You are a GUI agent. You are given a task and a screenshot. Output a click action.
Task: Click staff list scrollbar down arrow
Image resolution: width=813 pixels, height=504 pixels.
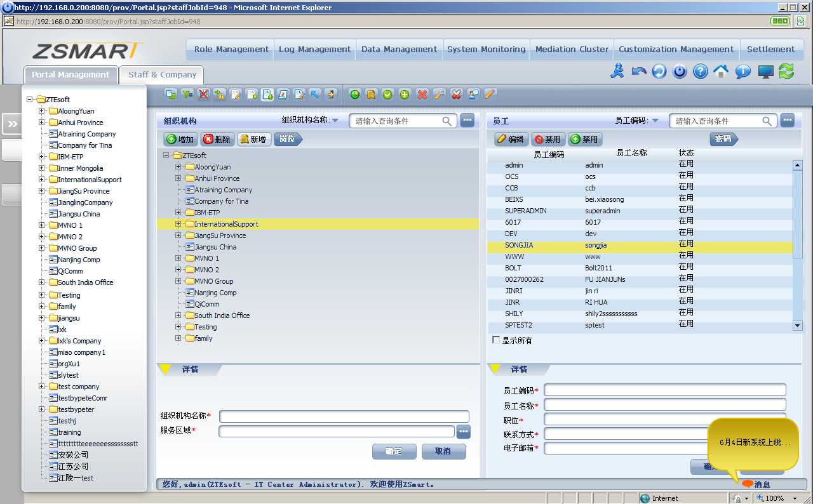tap(798, 325)
